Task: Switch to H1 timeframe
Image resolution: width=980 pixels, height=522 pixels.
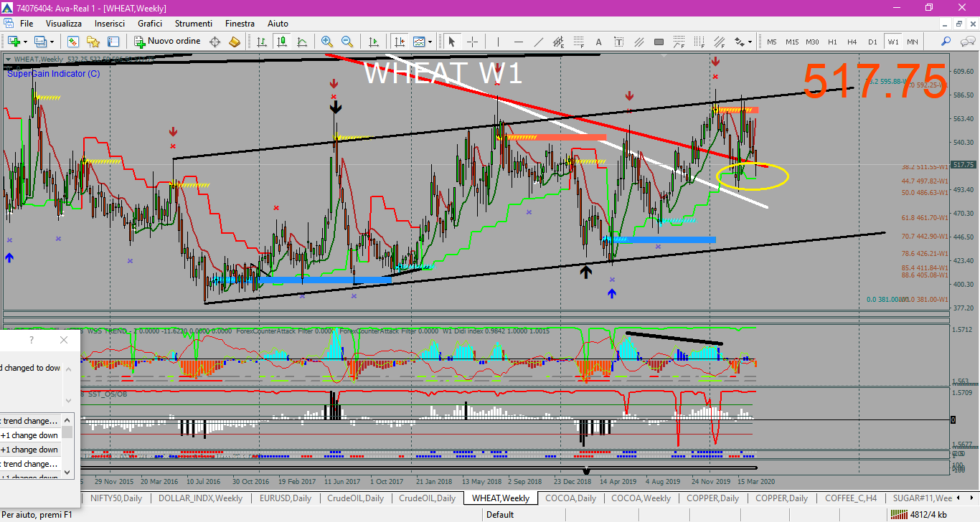Action: coord(832,42)
